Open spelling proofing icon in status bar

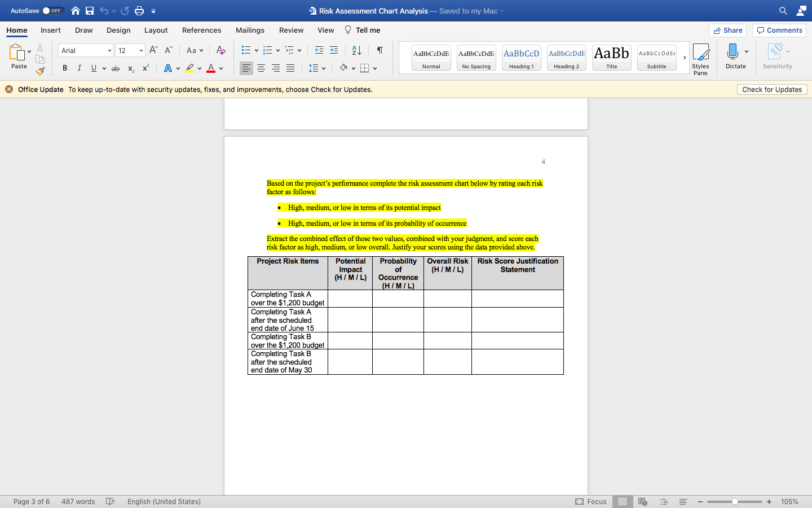[x=111, y=501]
